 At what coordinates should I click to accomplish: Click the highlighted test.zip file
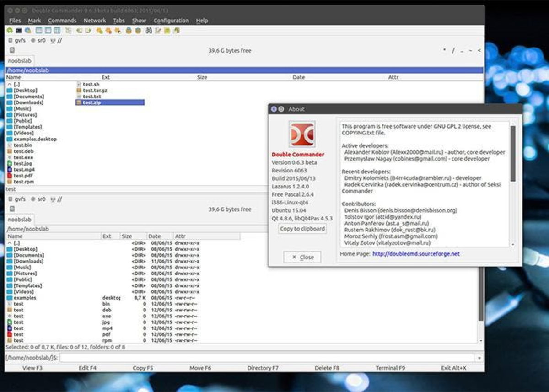pyautogui.click(x=110, y=102)
